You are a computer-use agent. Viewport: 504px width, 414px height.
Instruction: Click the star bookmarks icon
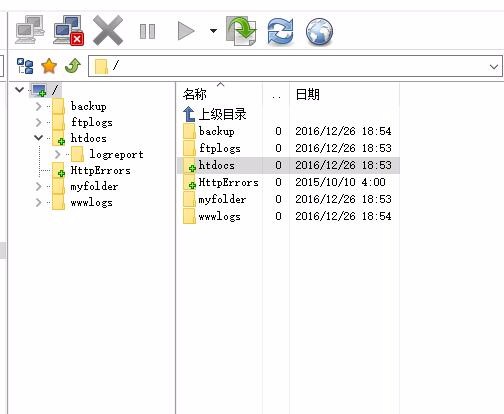pyautogui.click(x=49, y=66)
